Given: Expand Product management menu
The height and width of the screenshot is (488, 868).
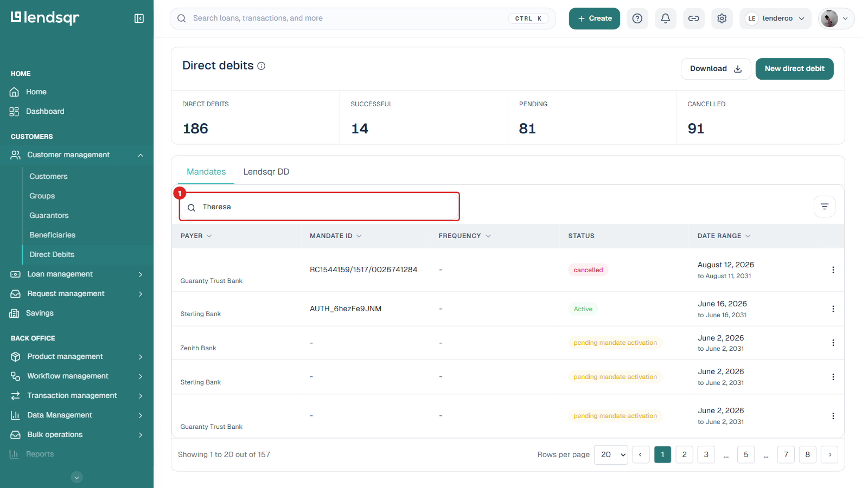Looking at the screenshot, I should (76, 357).
